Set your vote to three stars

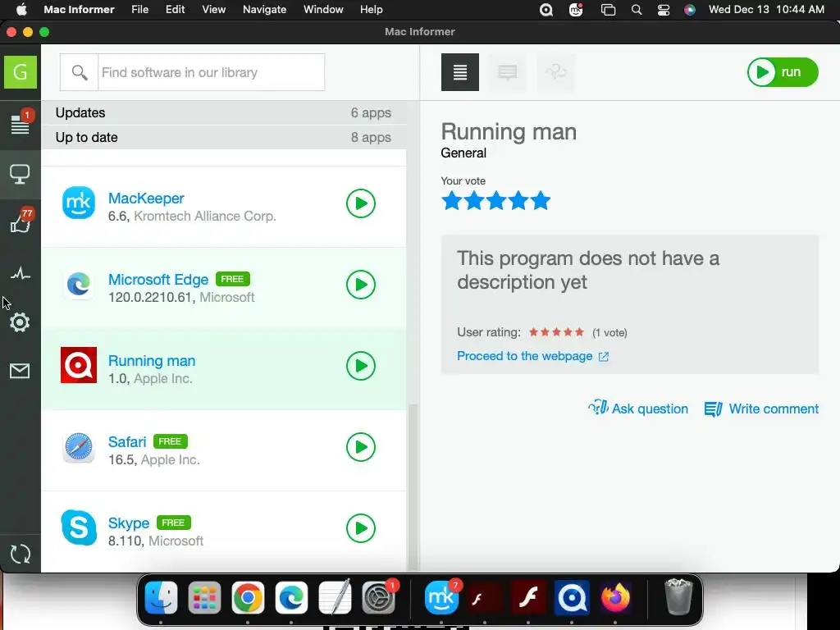coord(496,201)
